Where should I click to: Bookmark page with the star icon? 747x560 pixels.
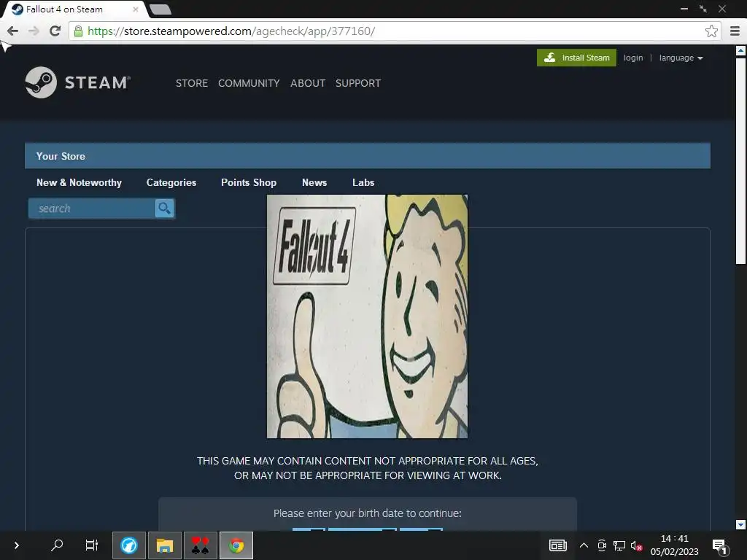coord(711,31)
